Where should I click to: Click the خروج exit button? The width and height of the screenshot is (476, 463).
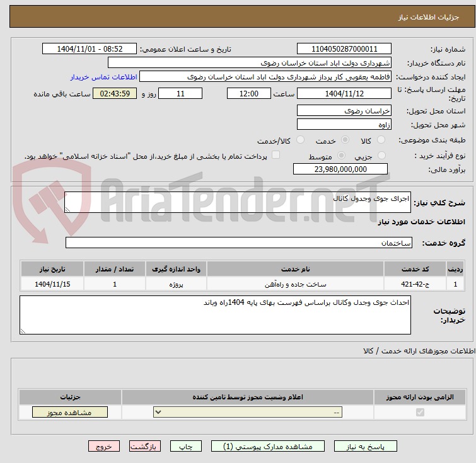104,447
